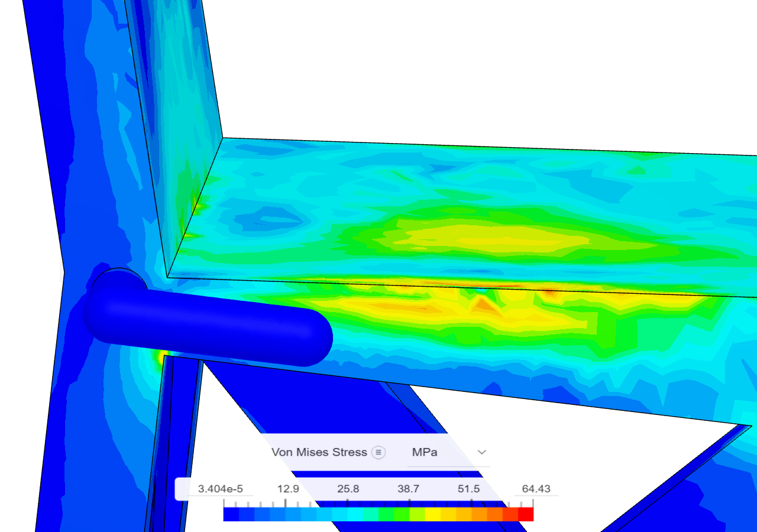Click the Von Mises Stress label
Image resolution: width=757 pixels, height=532 pixels.
319,452
